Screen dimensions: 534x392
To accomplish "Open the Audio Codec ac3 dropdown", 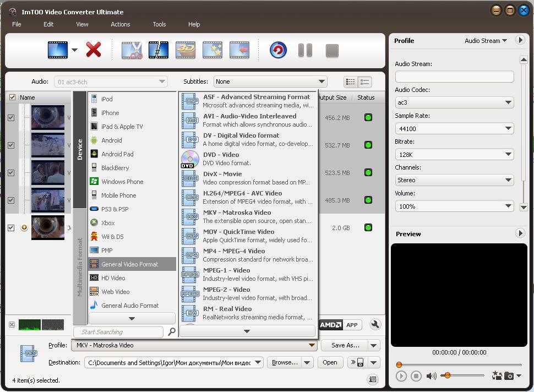I will 454,102.
